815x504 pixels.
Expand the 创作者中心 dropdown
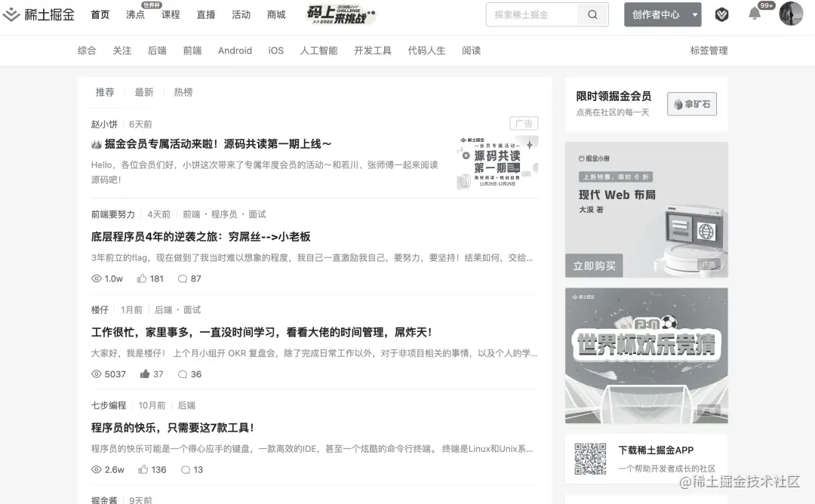click(x=662, y=14)
